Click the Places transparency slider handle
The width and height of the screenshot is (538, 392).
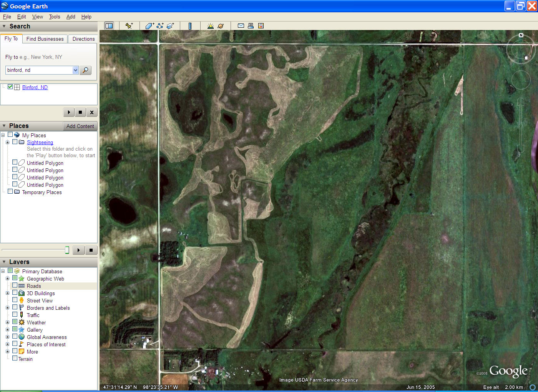tap(67, 250)
